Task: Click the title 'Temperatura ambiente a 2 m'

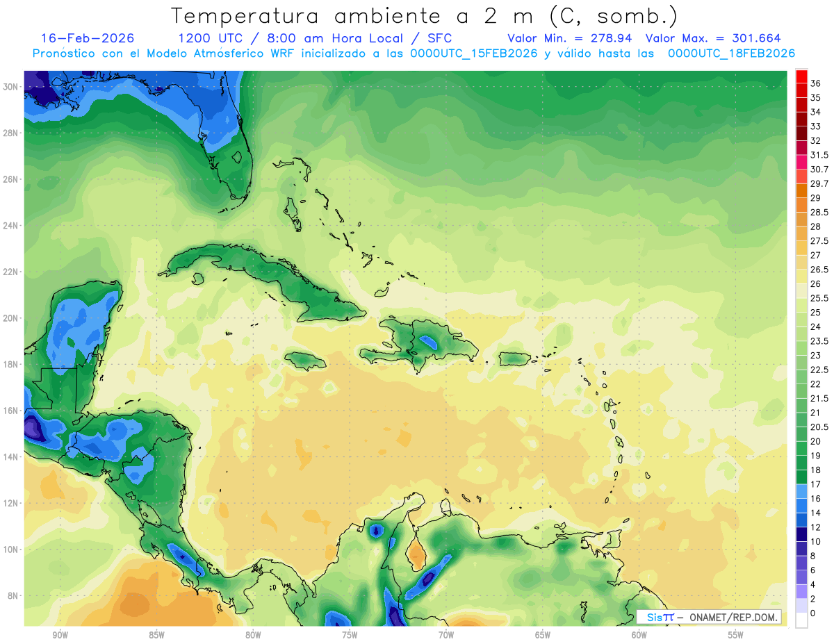Action: (x=356, y=15)
